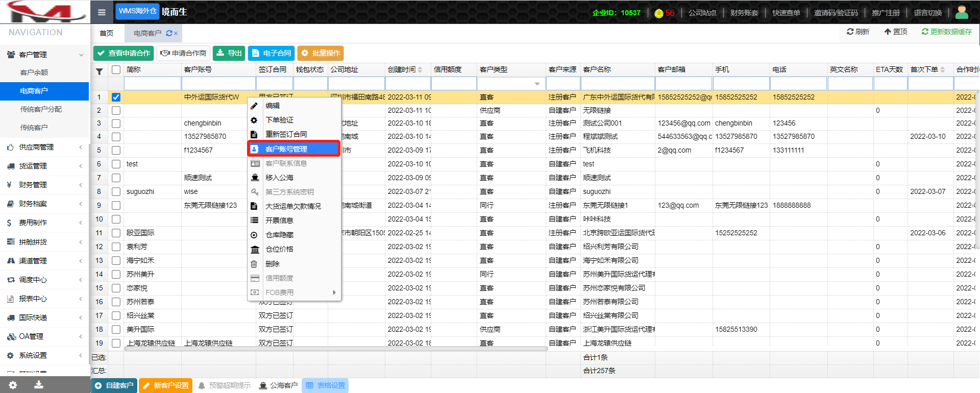Screen dimensions: 980x393
Task: Expand the FOB费用 submenu arrow
Action: (334, 292)
